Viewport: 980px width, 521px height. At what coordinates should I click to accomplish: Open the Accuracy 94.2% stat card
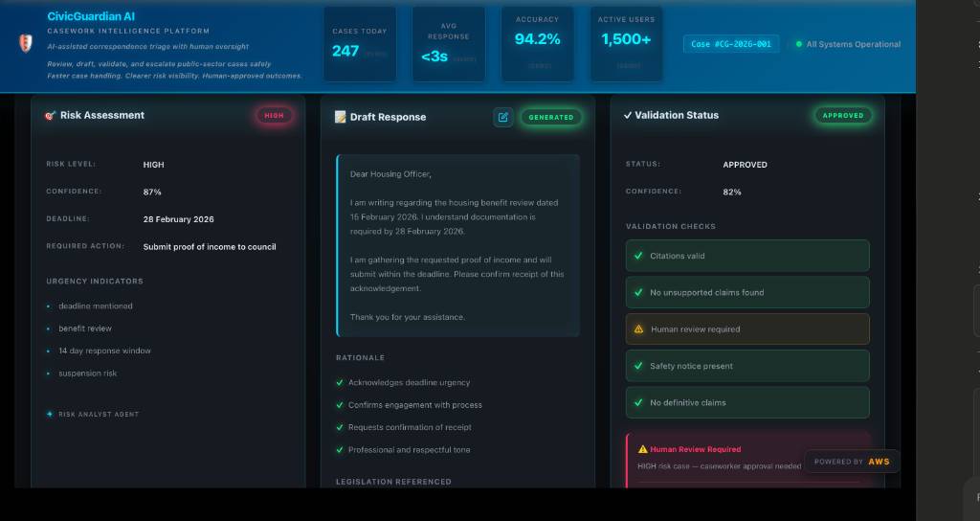pos(538,44)
